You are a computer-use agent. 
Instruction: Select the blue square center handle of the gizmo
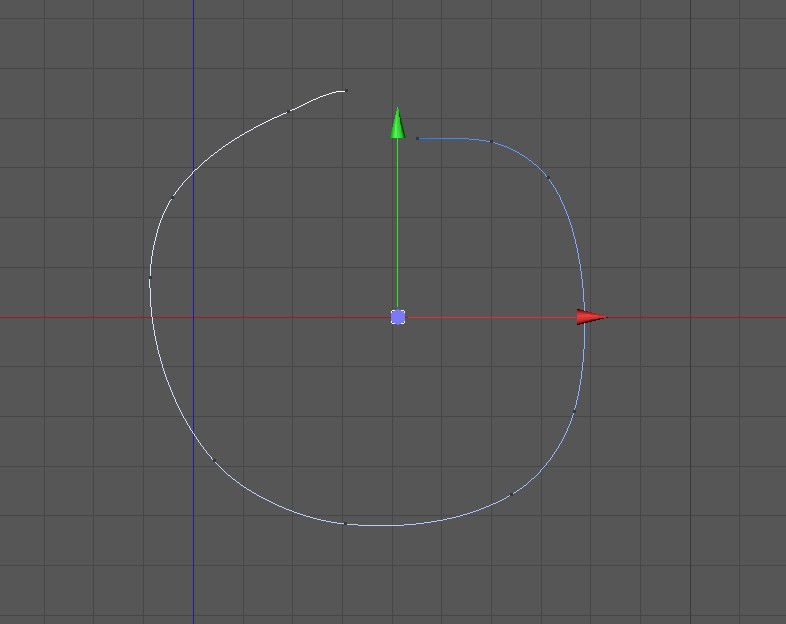[x=398, y=317]
